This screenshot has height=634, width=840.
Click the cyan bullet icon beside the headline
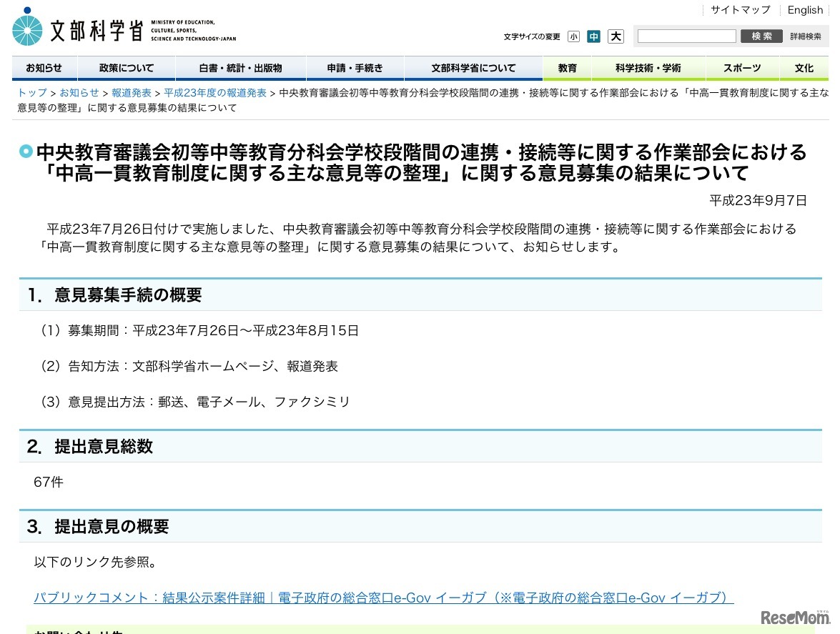26,152
